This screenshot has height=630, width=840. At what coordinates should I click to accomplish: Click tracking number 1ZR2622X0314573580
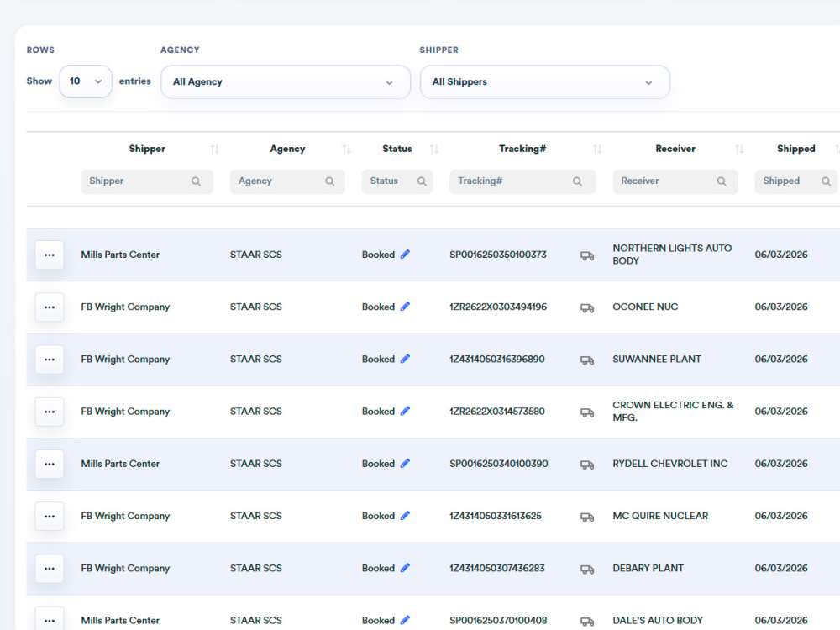[x=497, y=412]
